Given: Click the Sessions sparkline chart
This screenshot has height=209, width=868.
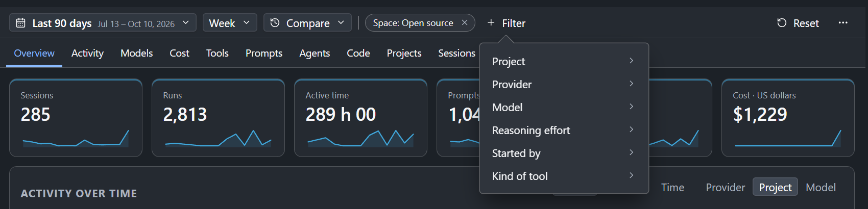Looking at the screenshot, I should pos(76,138).
